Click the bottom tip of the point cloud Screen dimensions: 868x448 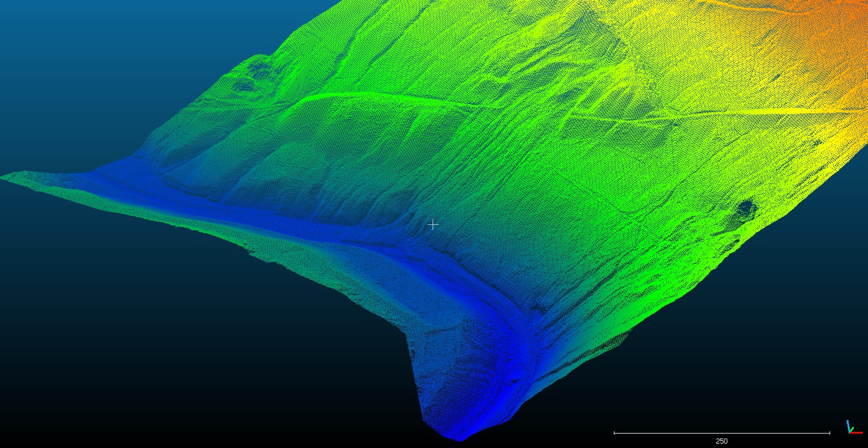459,440
